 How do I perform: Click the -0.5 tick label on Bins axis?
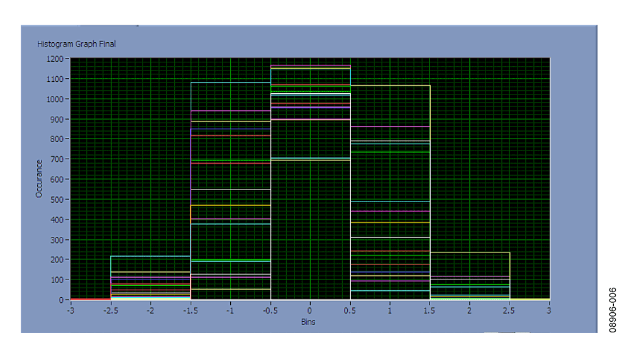tap(270, 310)
